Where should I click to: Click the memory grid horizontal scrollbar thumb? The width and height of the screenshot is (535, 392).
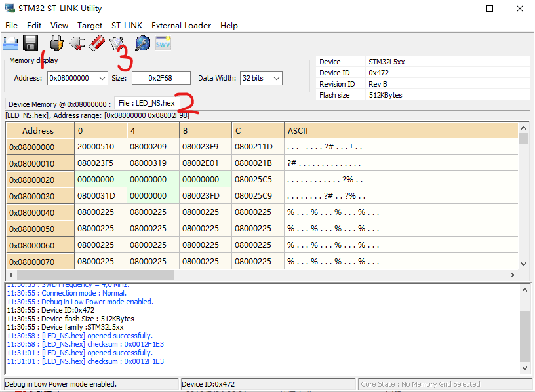click(95, 275)
